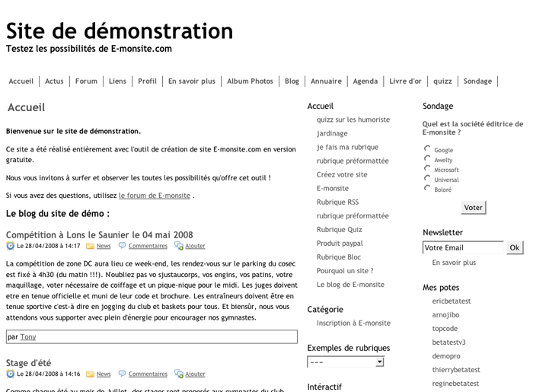Select the Boloré poll option
The width and height of the screenshot is (533, 392).
point(427,188)
